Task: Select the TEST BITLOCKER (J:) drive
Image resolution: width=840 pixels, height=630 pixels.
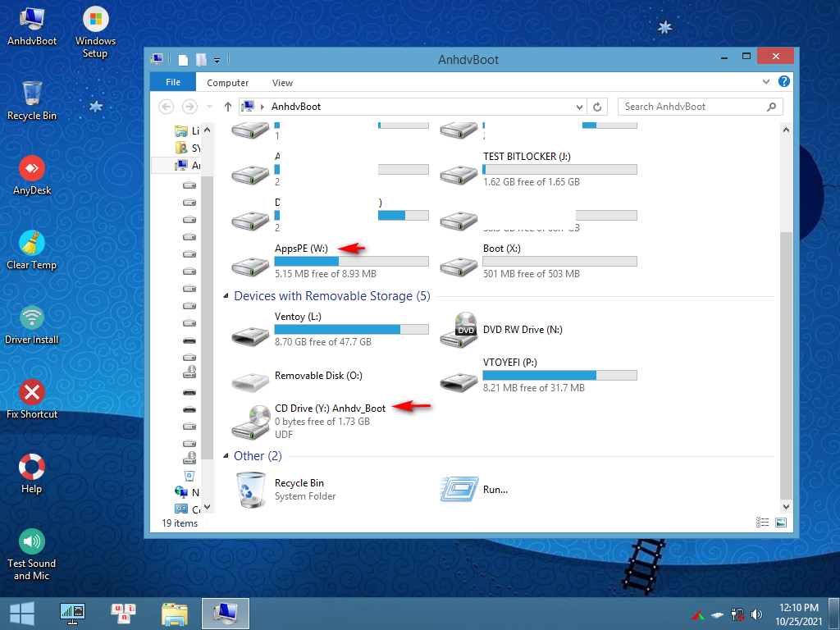Action: click(538, 169)
